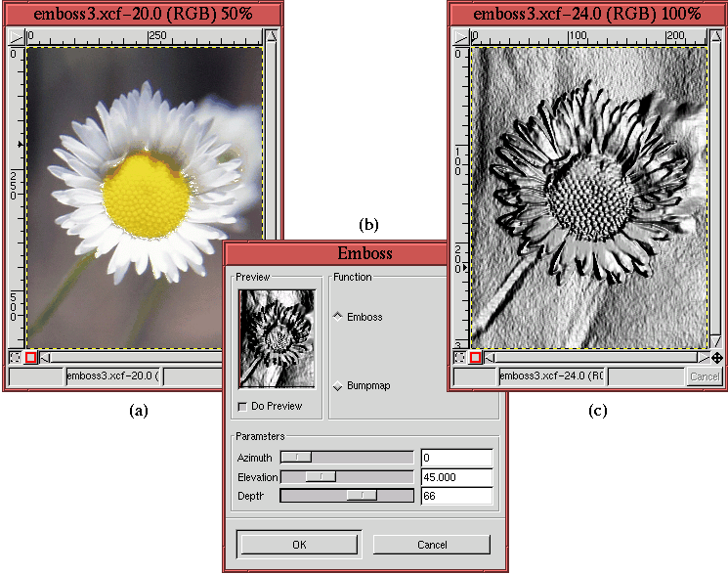The width and height of the screenshot is (728, 574).
Task: Click the Azimuth slider handle
Action: [x=297, y=457]
